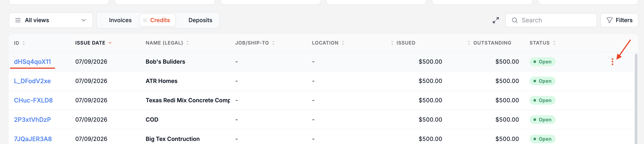
Task: Click the expand table fullscreen icon
Action: coord(496,20)
